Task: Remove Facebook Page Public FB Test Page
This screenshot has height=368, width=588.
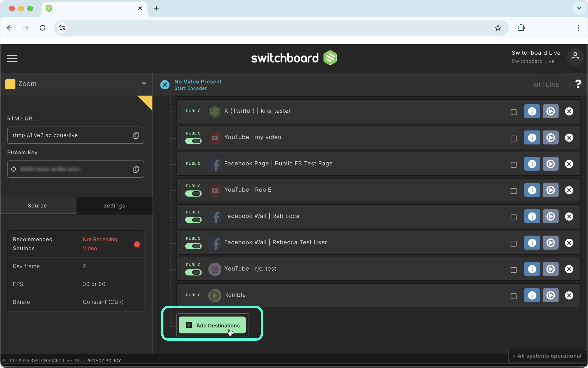Action: click(x=569, y=164)
